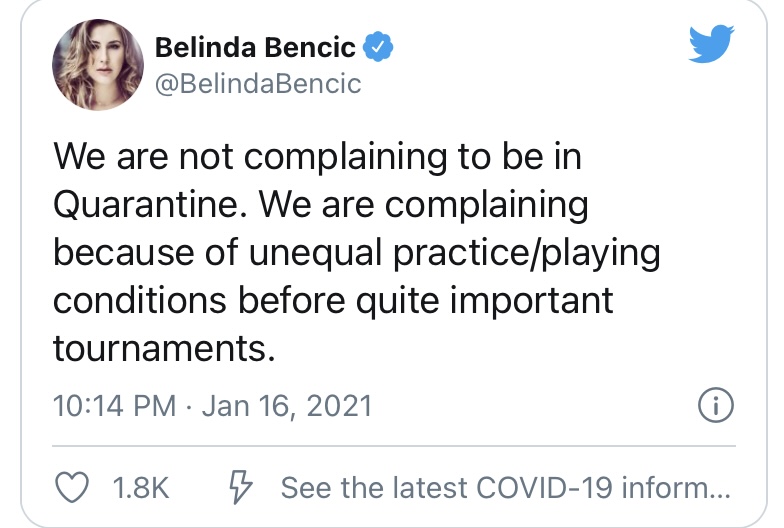This screenshot has width=784, height=528.
Task: Open the @BelindaBencic handle link
Action: pyautogui.click(x=258, y=83)
